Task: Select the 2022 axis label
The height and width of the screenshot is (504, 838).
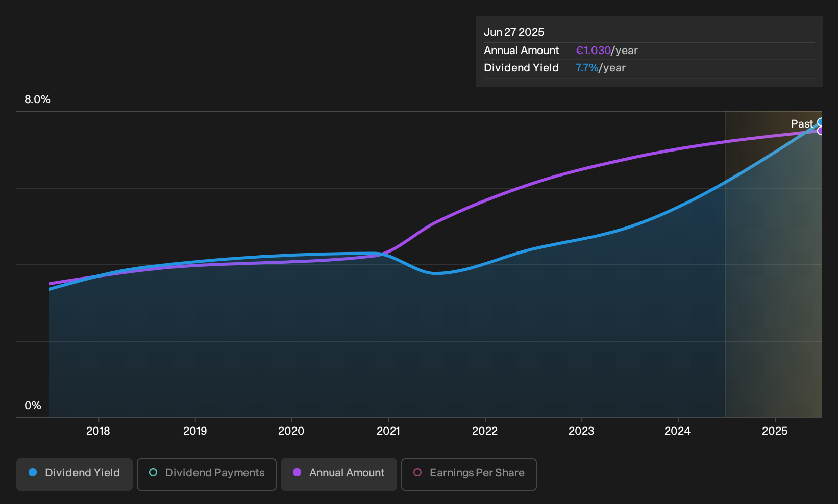Action: pyautogui.click(x=485, y=431)
